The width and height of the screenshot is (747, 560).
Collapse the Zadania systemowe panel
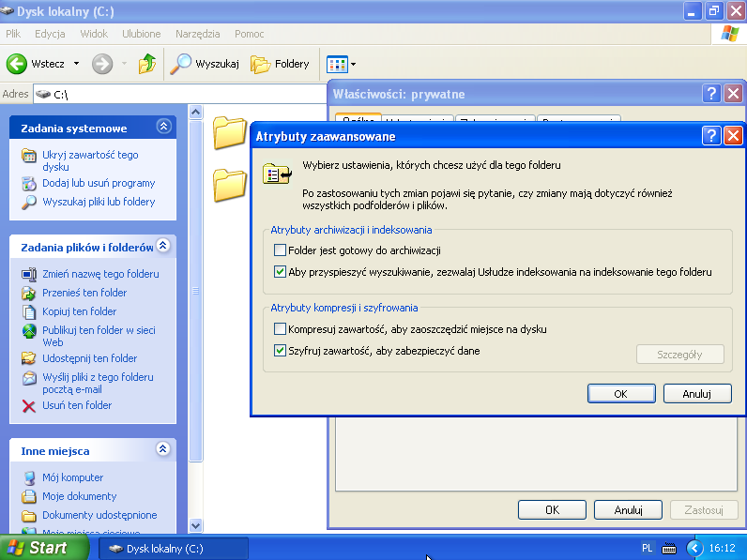pyautogui.click(x=164, y=127)
